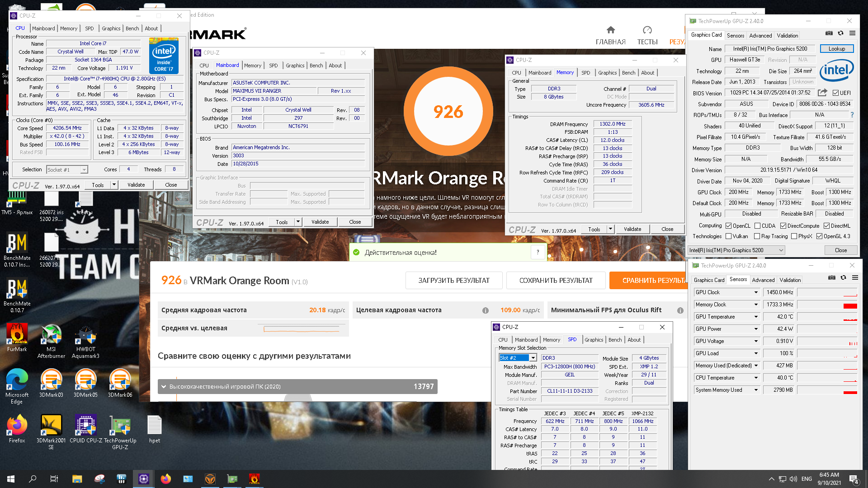Open GPU-Z hamburger menu in top window

(852, 33)
